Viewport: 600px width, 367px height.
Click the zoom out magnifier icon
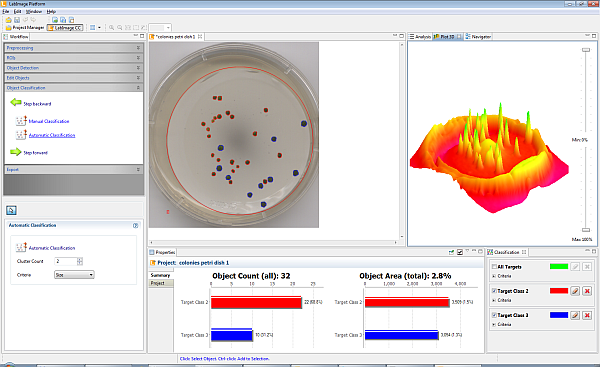(120, 28)
